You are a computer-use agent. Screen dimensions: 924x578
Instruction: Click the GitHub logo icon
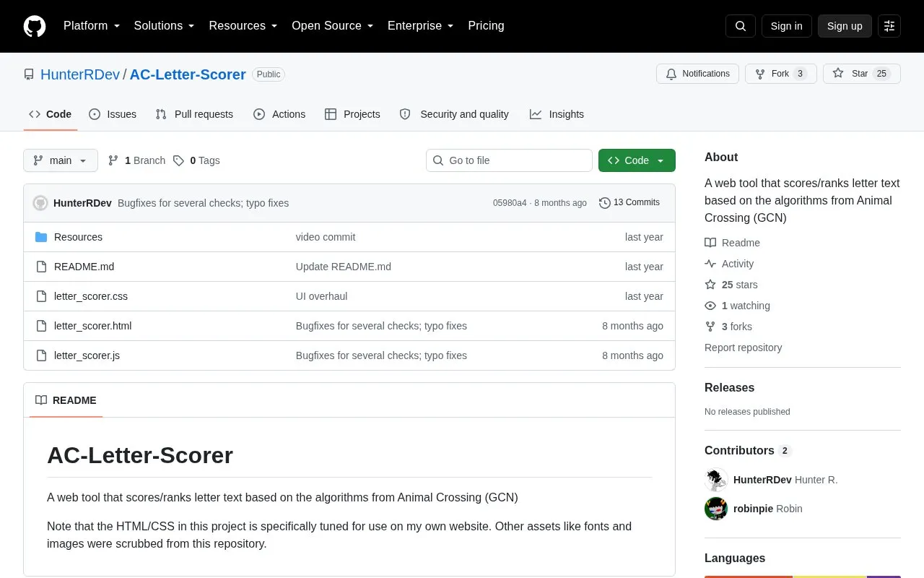pos(35,26)
